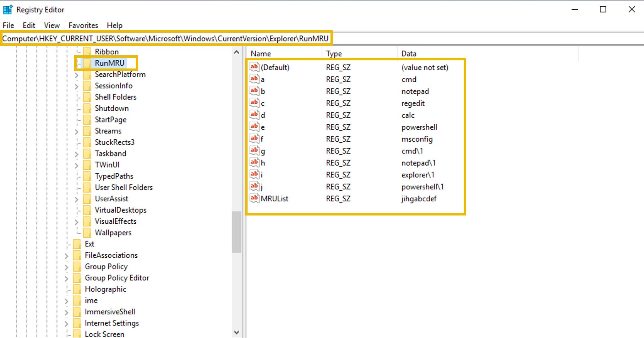Open the MRUList string value

pyautogui.click(x=276, y=199)
